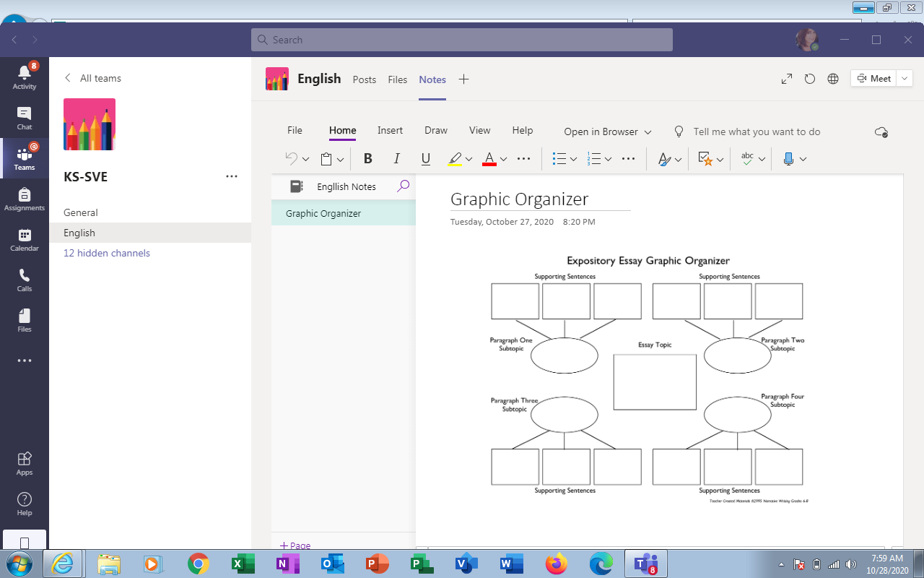Click the Undo icon in ribbon
924x578 pixels.
pyautogui.click(x=292, y=159)
